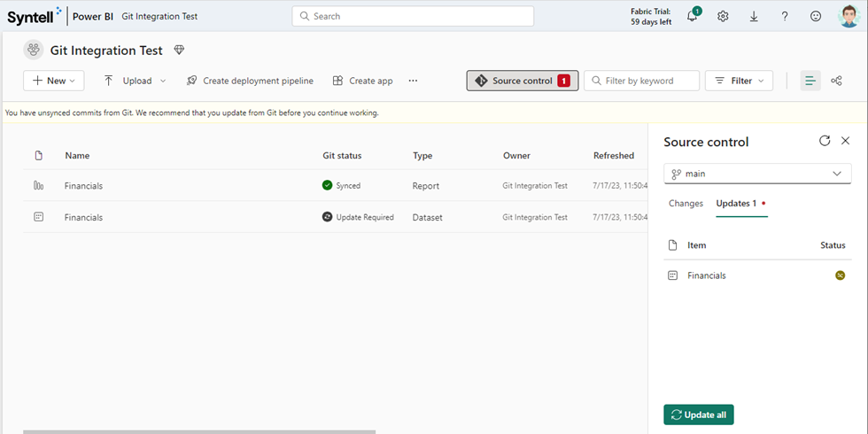
Task: Click the Update Required status icon
Action: point(327,217)
